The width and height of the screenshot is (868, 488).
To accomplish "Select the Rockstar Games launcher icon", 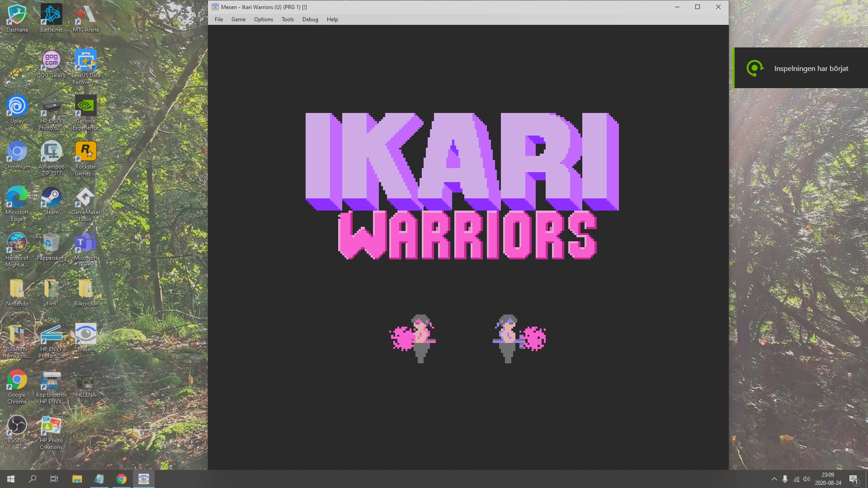I will [86, 159].
